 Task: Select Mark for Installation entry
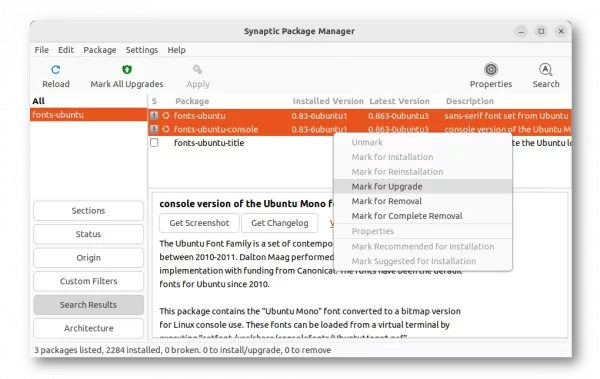pos(423,157)
